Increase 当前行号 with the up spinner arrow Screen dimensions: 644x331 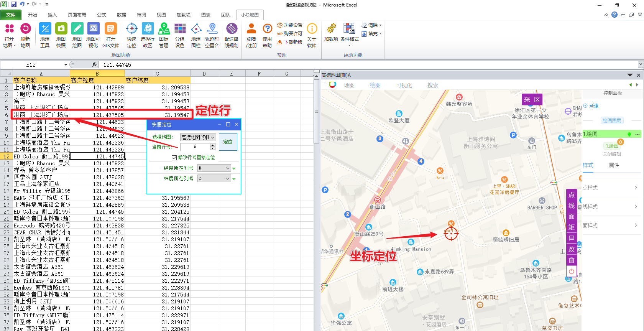(x=213, y=145)
